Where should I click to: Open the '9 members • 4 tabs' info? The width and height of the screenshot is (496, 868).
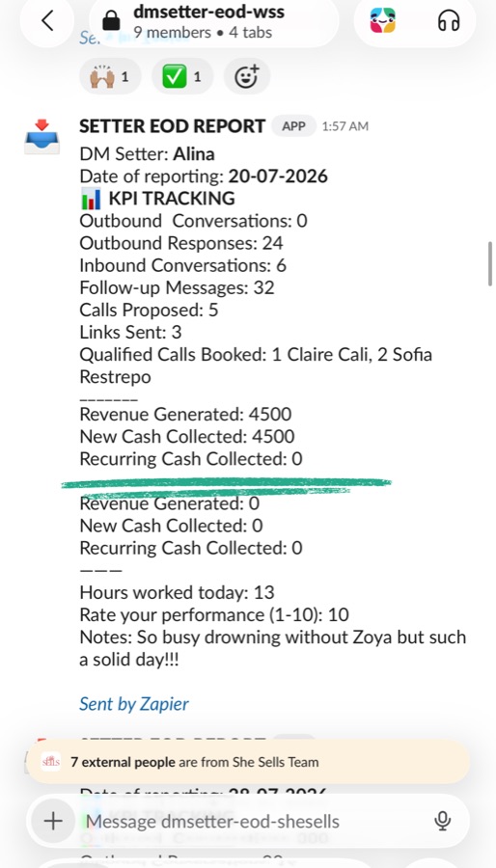[203, 33]
